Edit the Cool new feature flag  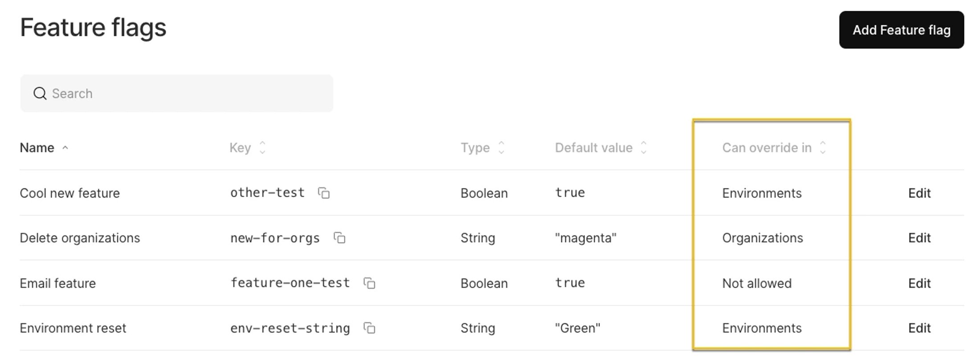click(919, 193)
